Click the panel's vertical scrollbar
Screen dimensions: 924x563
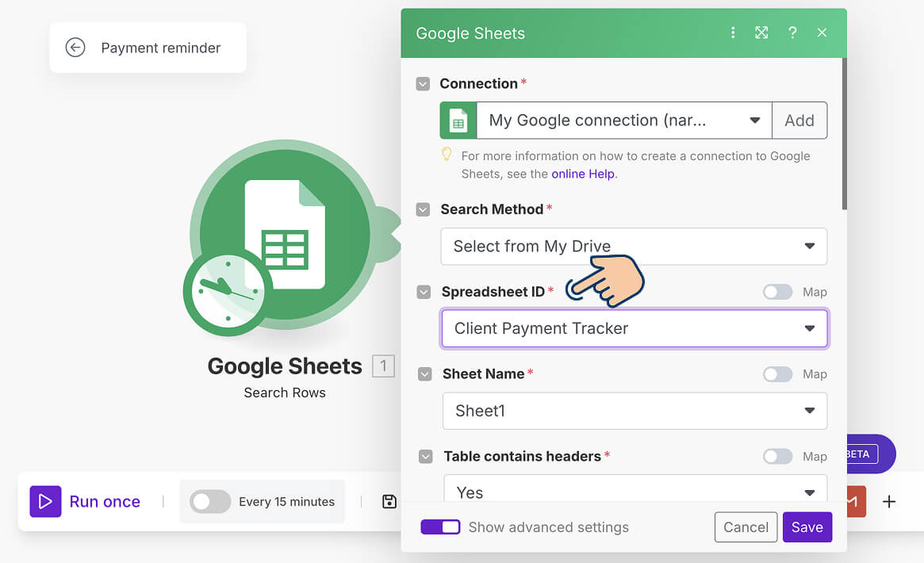(x=844, y=135)
